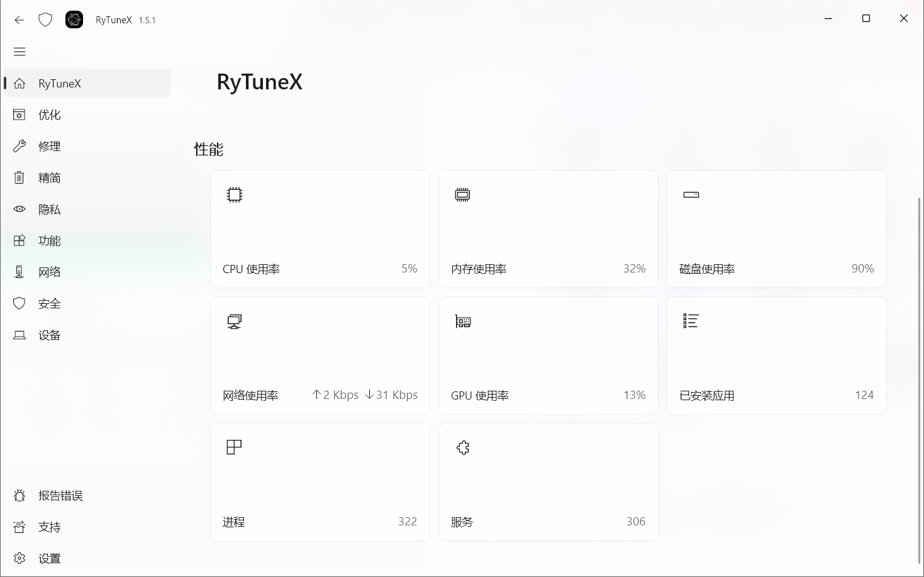Click the 网络 (Network) sidebar icon

tap(19, 272)
